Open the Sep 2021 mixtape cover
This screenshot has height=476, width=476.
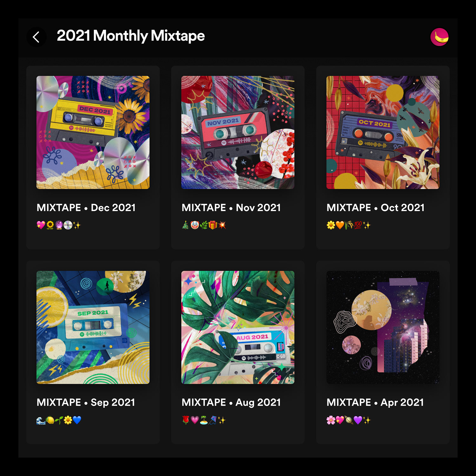[x=93, y=327]
